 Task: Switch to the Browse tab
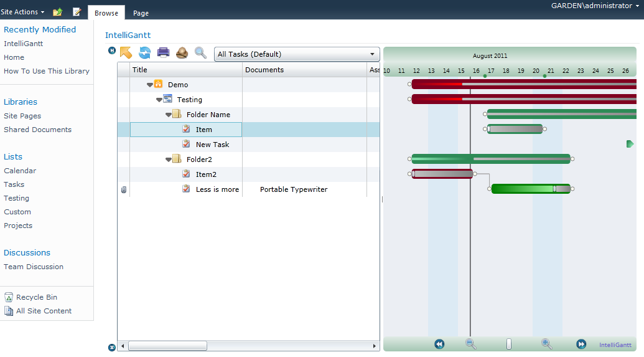(106, 13)
